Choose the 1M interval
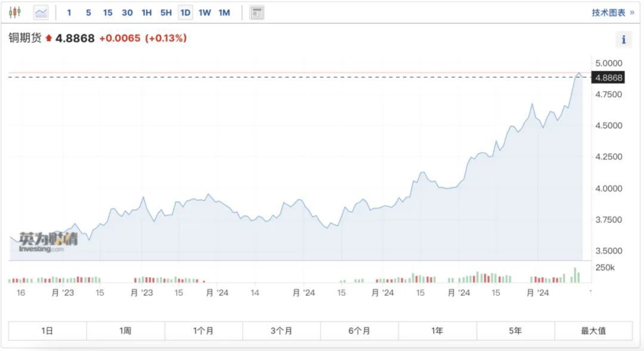This screenshot has height=351, width=644. pyautogui.click(x=224, y=13)
